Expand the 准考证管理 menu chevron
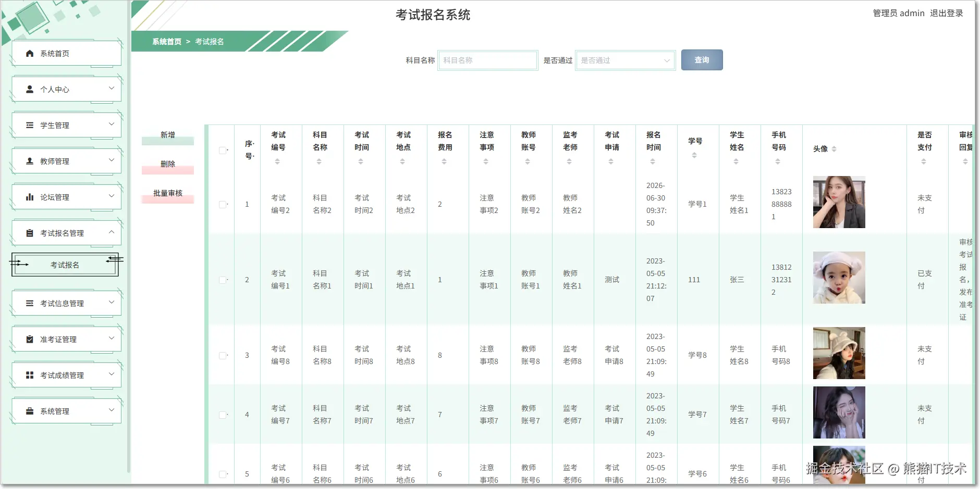The width and height of the screenshot is (980, 489). [111, 338]
